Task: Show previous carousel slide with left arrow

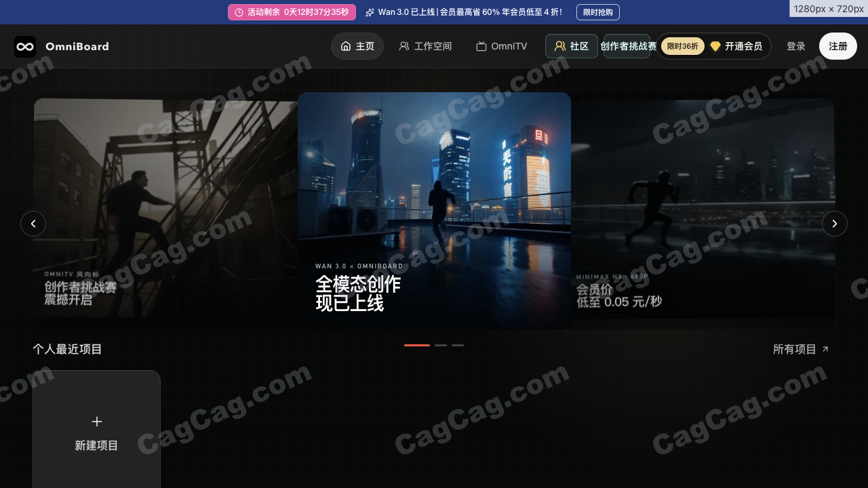Action: coord(33,224)
